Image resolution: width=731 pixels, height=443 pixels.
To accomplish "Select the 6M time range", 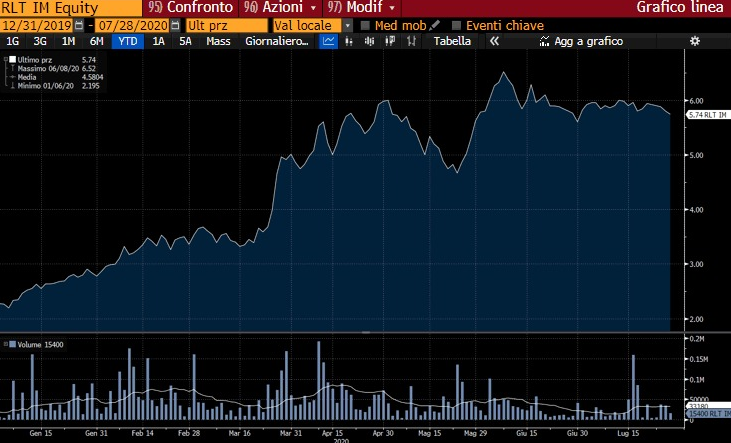I will [97, 41].
